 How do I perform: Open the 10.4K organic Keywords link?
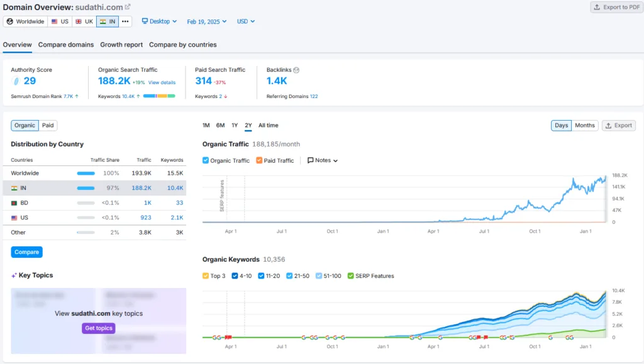click(x=128, y=96)
